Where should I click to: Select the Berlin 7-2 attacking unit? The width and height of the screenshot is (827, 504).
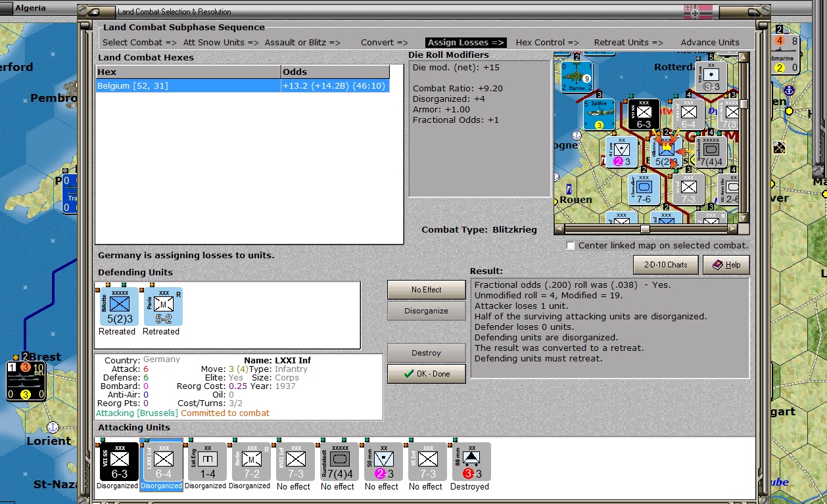point(251,461)
